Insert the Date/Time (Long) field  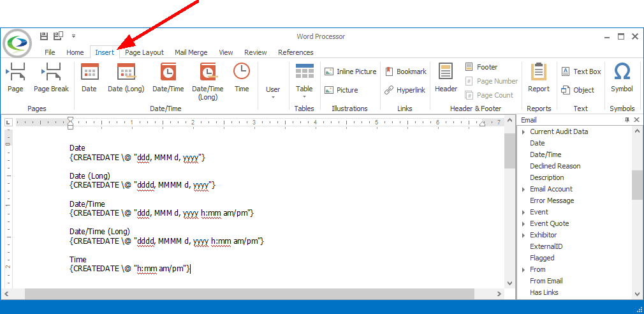pos(208,82)
